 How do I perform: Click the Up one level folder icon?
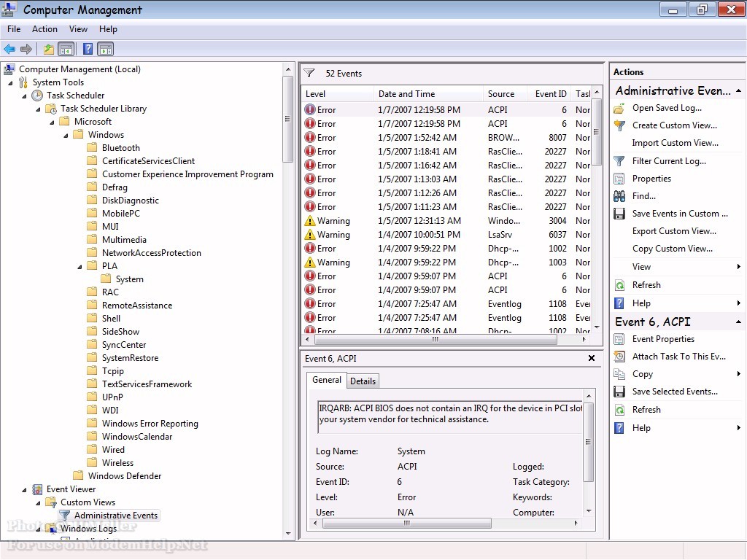click(48, 49)
